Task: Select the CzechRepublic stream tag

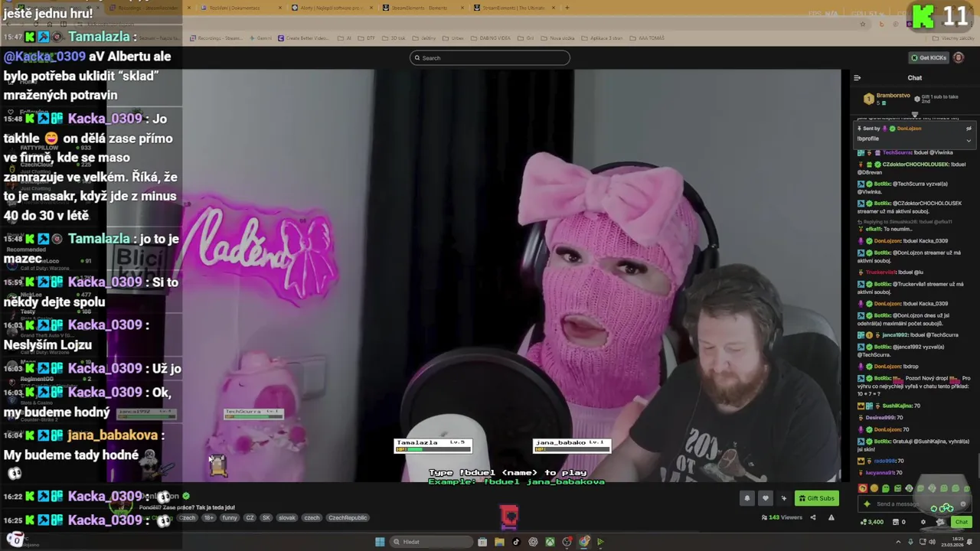Action: click(348, 517)
